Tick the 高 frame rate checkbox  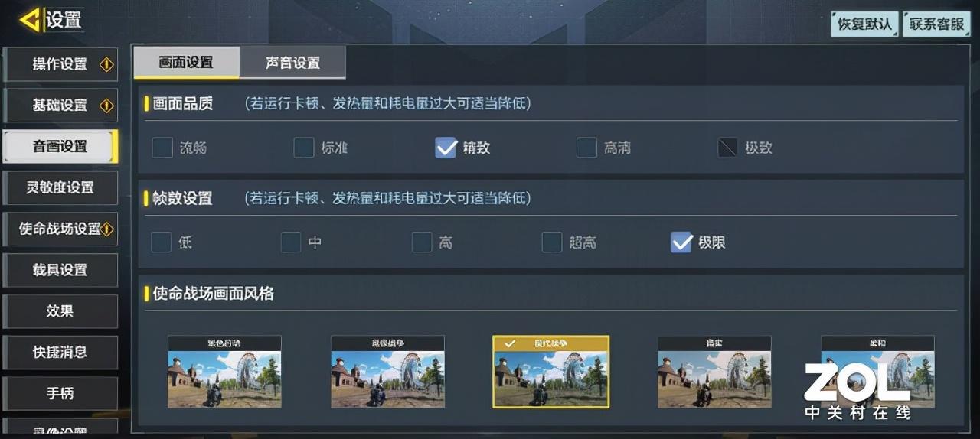[x=422, y=242]
